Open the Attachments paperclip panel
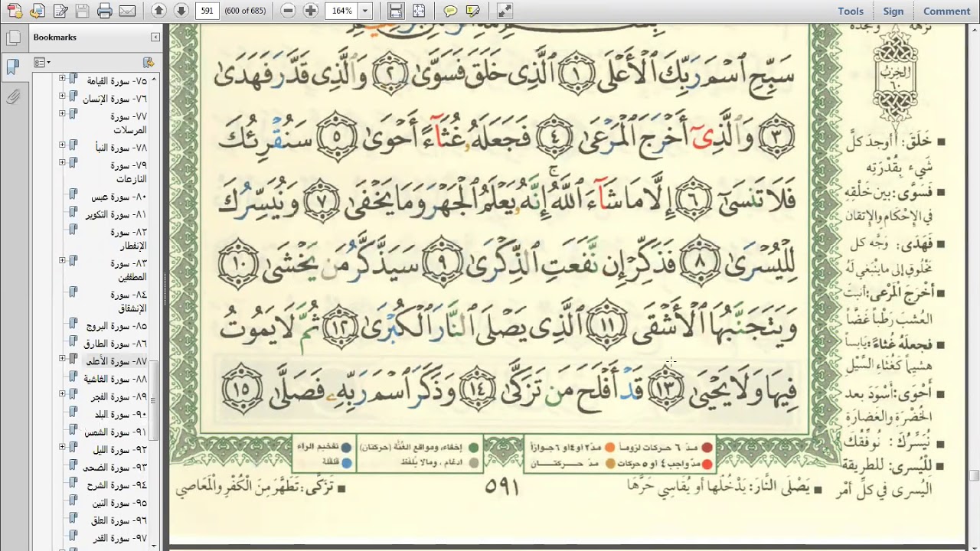This screenshot has height=551, width=980. [12, 97]
